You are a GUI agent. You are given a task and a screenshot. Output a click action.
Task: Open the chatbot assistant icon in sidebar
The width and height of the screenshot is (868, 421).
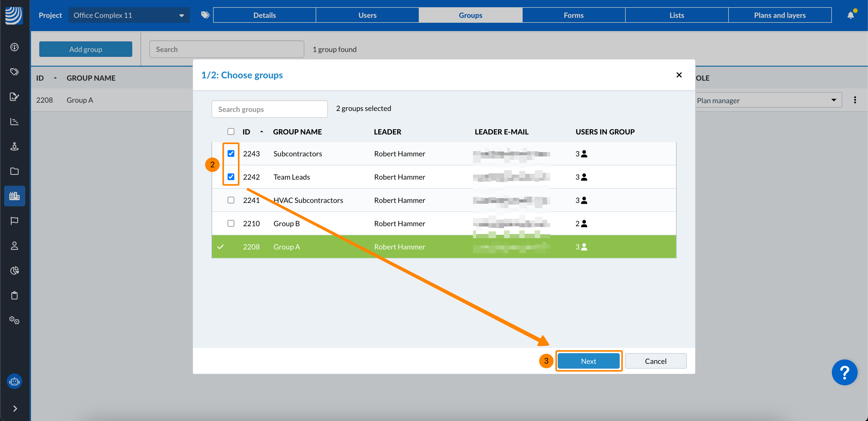point(14,381)
